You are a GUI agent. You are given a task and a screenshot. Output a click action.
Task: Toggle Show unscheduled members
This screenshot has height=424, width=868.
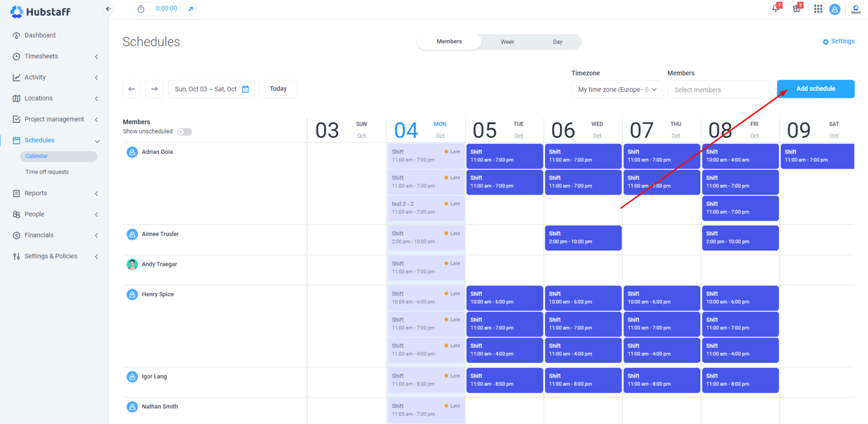184,131
